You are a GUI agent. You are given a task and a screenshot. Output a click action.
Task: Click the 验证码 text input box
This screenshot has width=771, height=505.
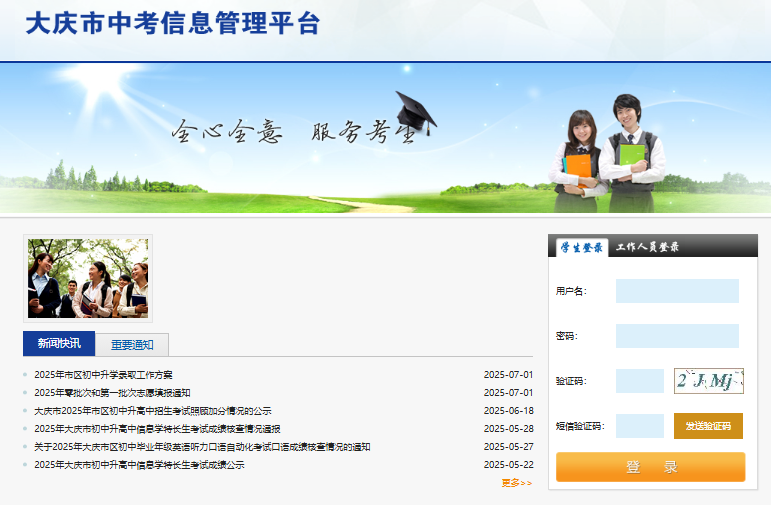pos(639,381)
